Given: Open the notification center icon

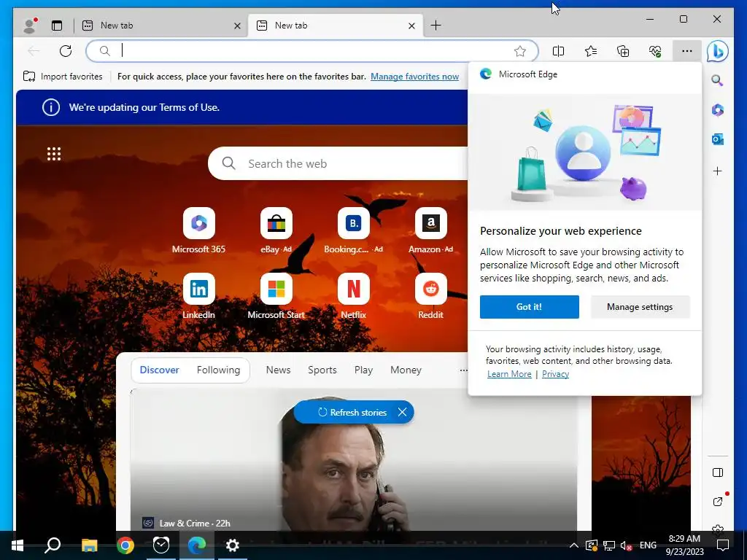Looking at the screenshot, I should [723, 545].
